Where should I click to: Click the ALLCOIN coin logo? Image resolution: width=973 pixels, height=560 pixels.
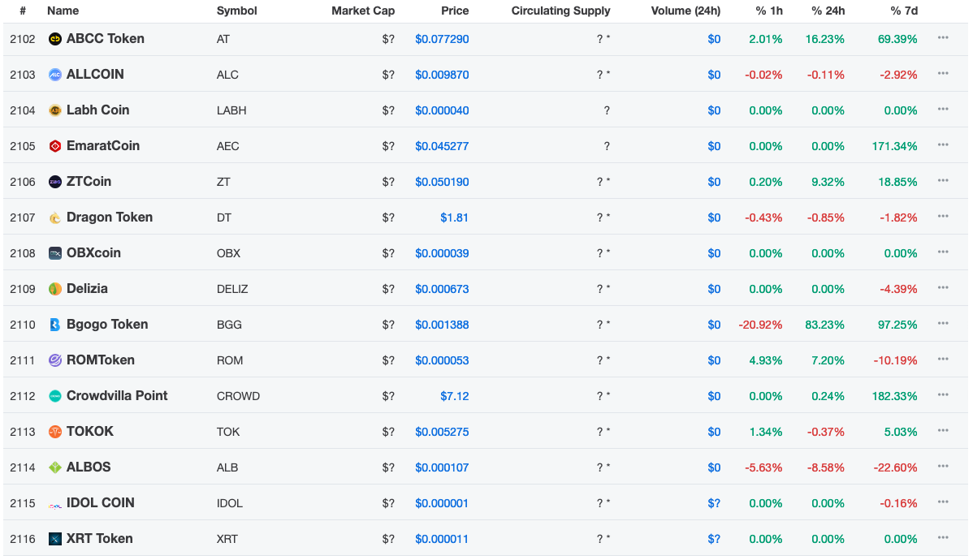point(55,75)
